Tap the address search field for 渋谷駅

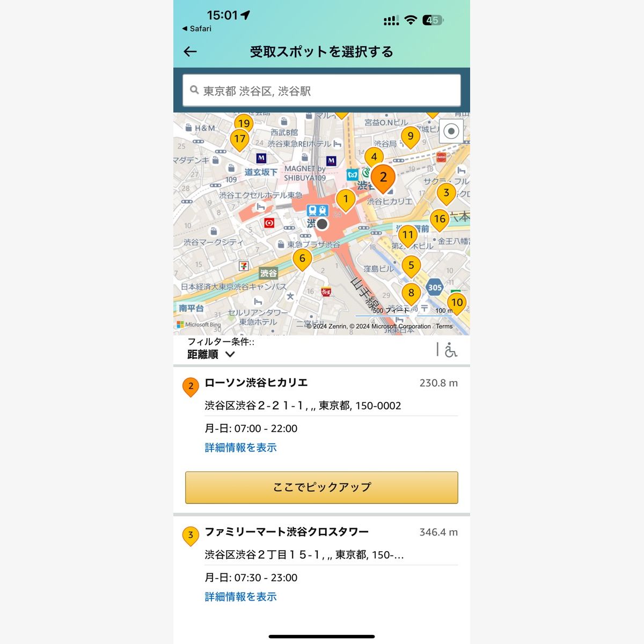tap(321, 91)
